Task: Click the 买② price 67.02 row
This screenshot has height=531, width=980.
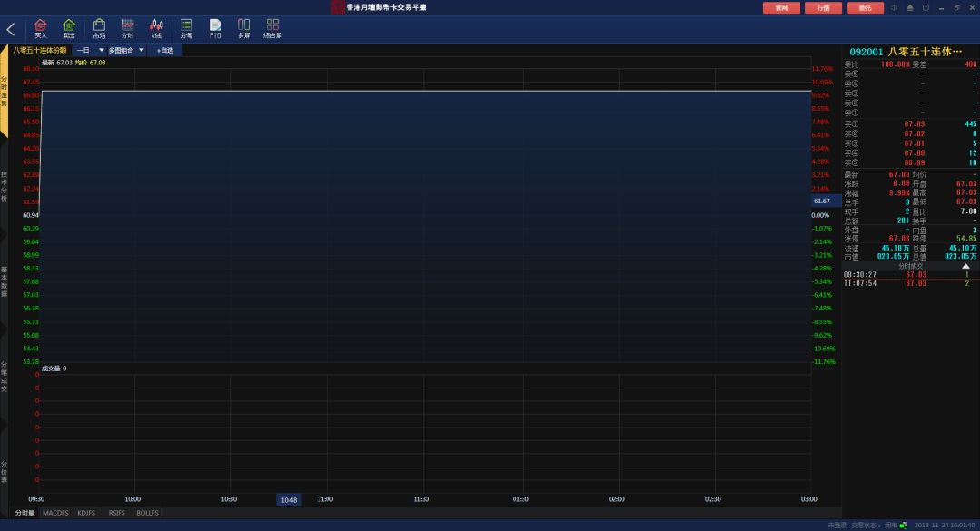Action: pyautogui.click(x=910, y=133)
